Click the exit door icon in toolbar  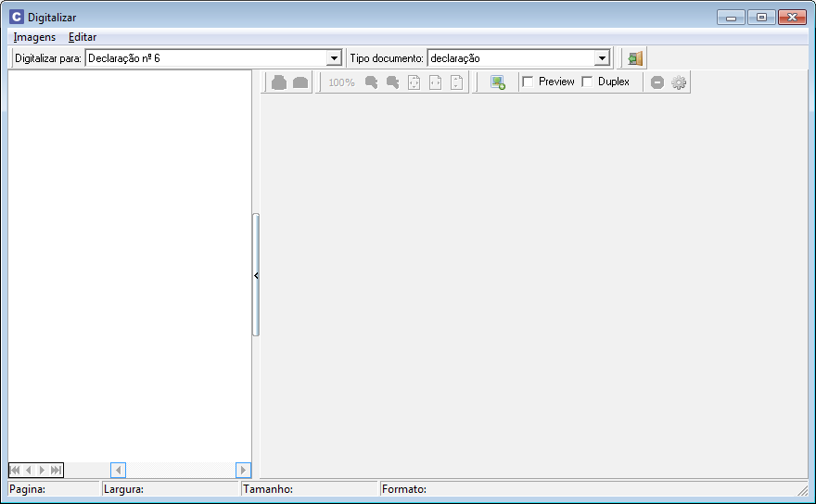pos(635,58)
